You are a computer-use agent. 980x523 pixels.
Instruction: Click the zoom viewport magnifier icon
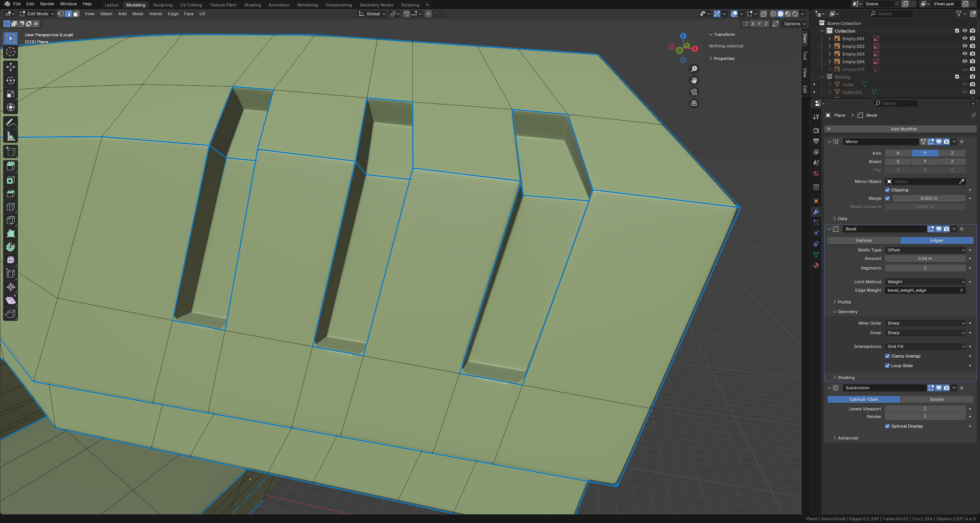[x=694, y=69]
